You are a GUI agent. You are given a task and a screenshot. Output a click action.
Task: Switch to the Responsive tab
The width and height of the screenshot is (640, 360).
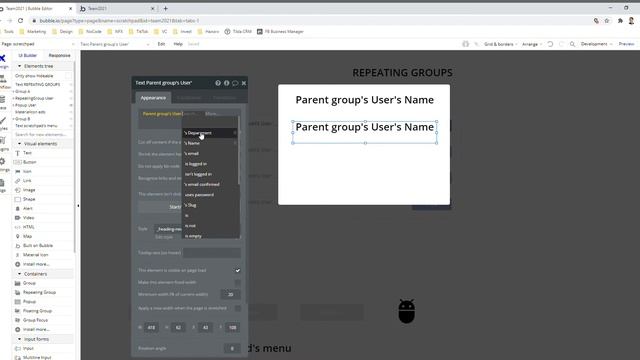(x=59, y=56)
